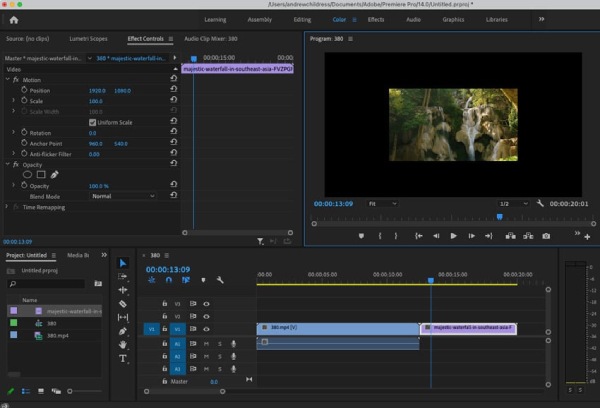The height and width of the screenshot is (408, 600).
Task: Go to In point
Action: 419,236
